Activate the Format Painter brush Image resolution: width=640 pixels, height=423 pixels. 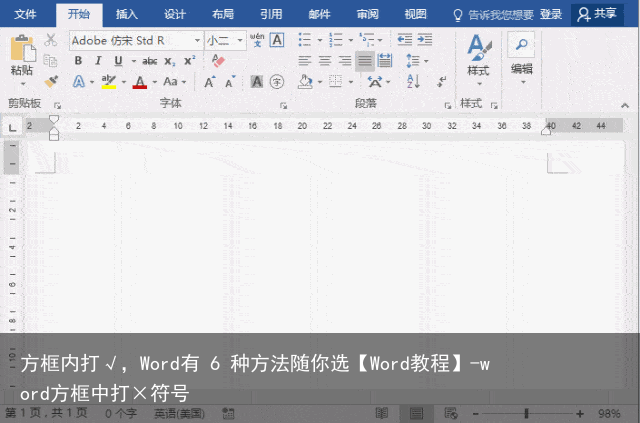(51, 82)
